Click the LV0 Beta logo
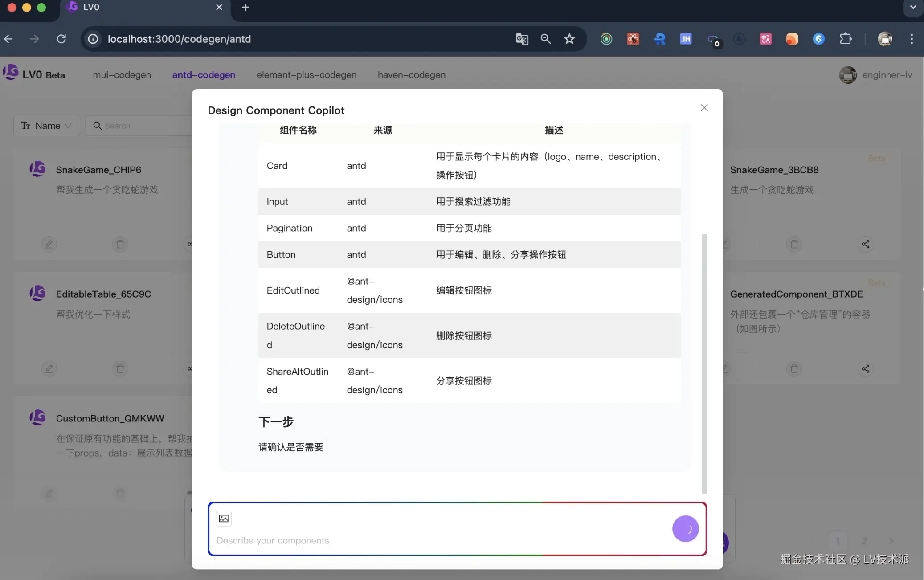Screen dimensions: 924x580 [34, 74]
